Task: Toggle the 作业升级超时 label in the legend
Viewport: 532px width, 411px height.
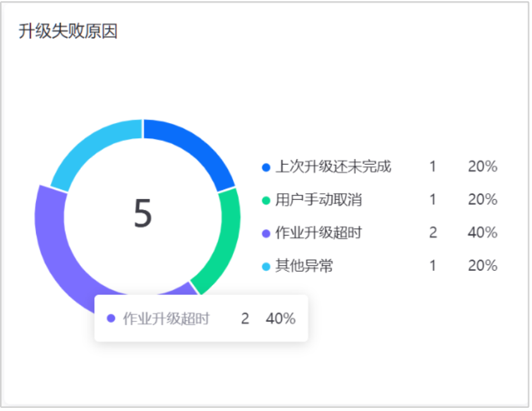Action: (x=318, y=233)
